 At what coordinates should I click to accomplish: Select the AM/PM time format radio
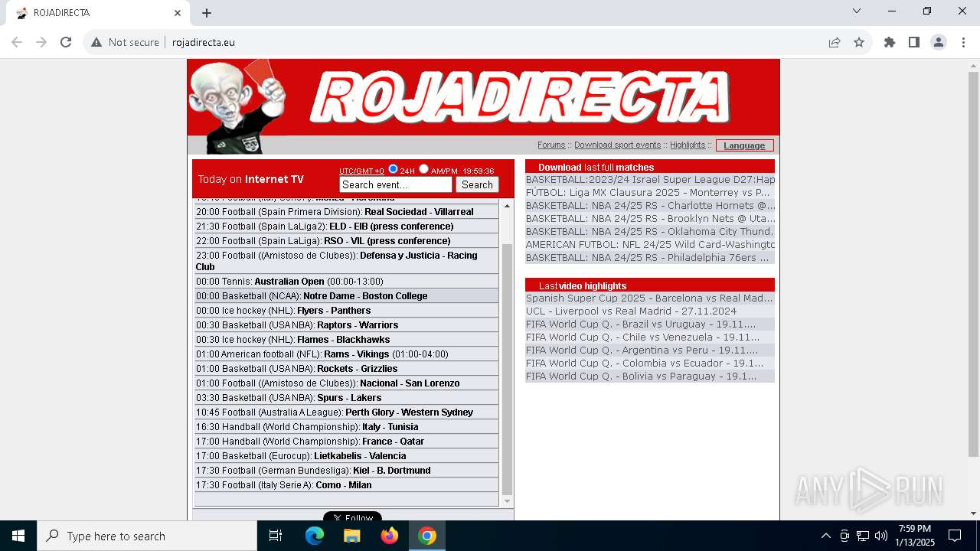tap(423, 169)
